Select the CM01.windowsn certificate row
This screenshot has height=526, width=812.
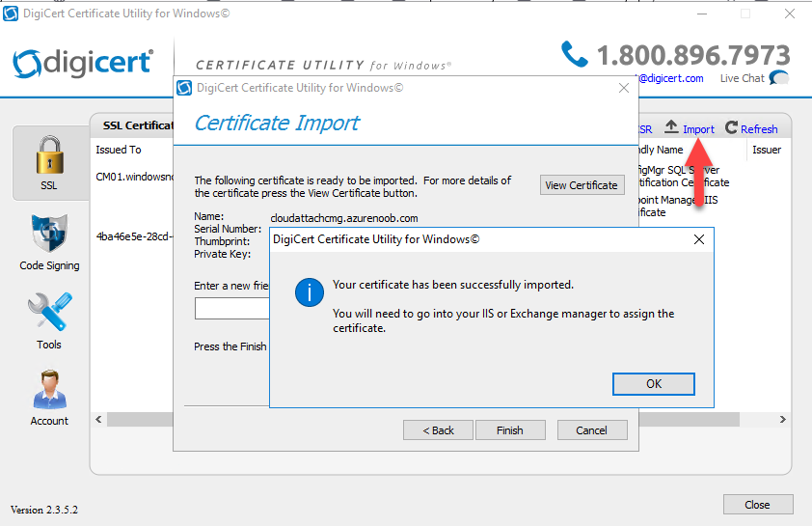135,177
